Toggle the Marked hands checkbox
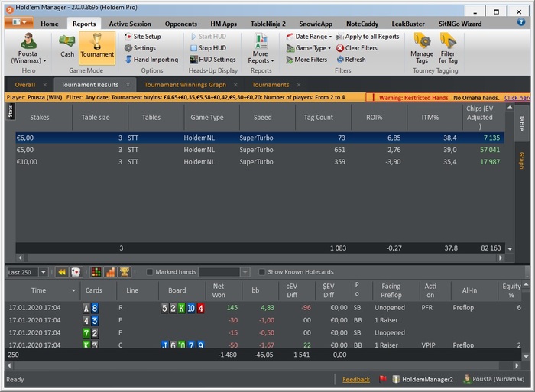Viewport: 535px width, 392px height. tap(149, 272)
